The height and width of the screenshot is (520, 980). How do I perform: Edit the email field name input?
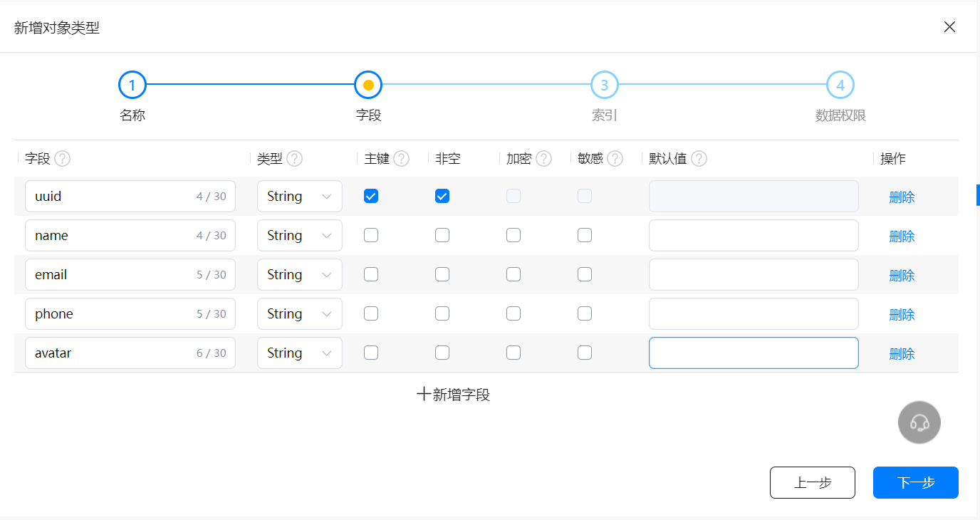click(130, 274)
